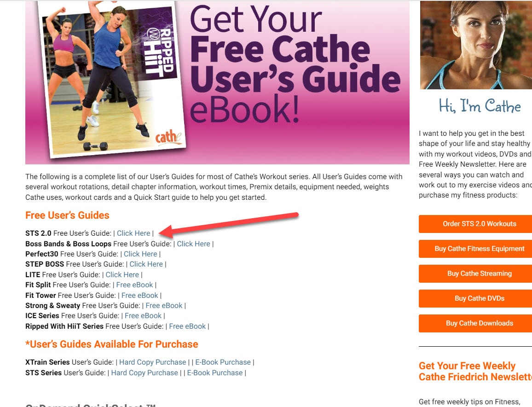Select XTrain Series Hard Copy Purchase link
The image size is (532, 407).
click(x=153, y=362)
